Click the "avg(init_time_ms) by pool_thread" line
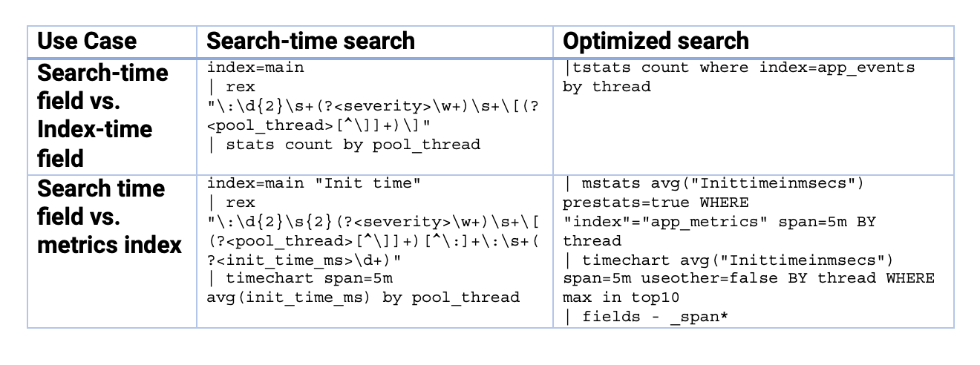 [x=363, y=297]
